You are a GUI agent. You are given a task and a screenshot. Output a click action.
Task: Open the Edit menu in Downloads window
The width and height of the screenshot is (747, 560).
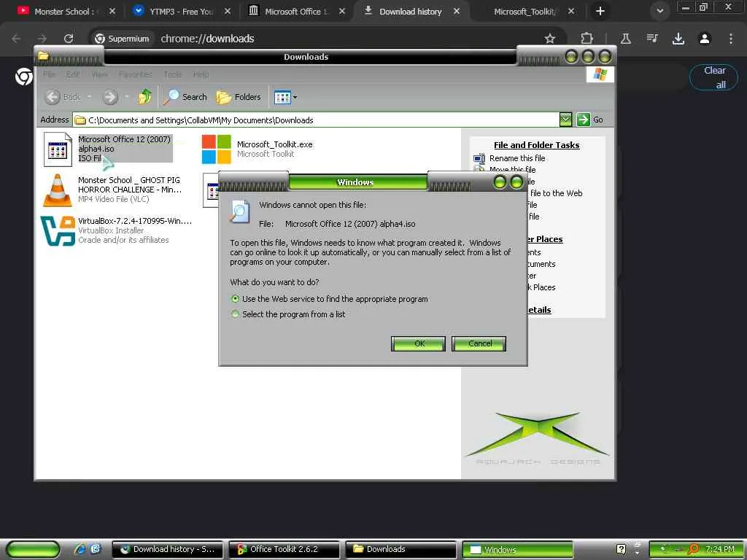coord(72,74)
